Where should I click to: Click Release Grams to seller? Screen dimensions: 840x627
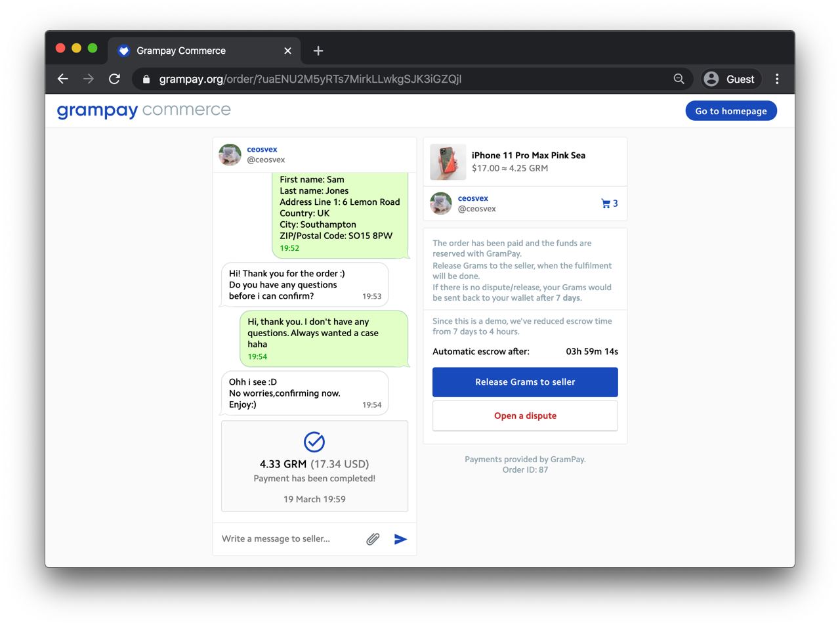[525, 382]
